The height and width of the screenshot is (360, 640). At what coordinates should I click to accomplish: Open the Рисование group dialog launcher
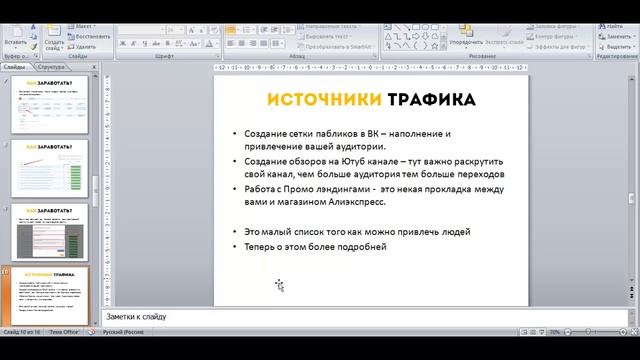coord(590,56)
